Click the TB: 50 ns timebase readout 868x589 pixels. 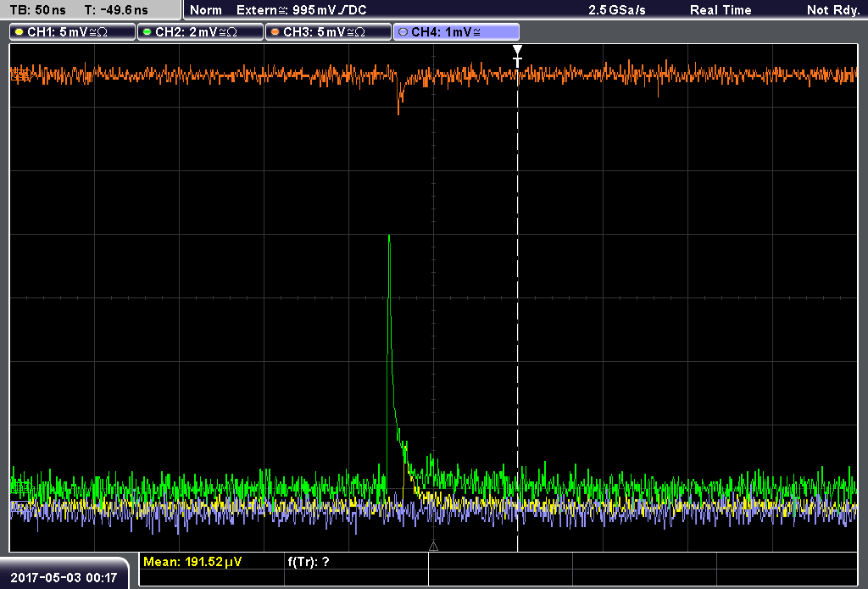pyautogui.click(x=37, y=10)
